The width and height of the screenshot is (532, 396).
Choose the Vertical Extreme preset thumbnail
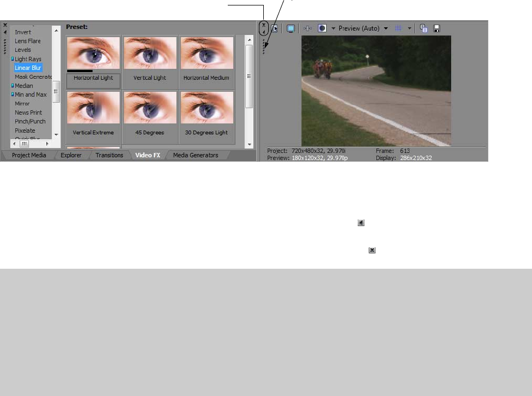[x=93, y=108]
